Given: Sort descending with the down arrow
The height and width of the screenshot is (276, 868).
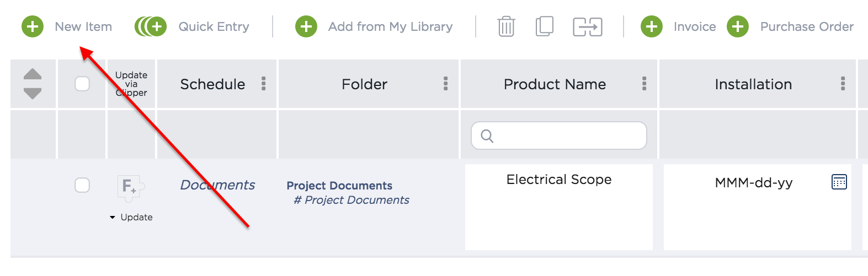Looking at the screenshot, I should [33, 93].
